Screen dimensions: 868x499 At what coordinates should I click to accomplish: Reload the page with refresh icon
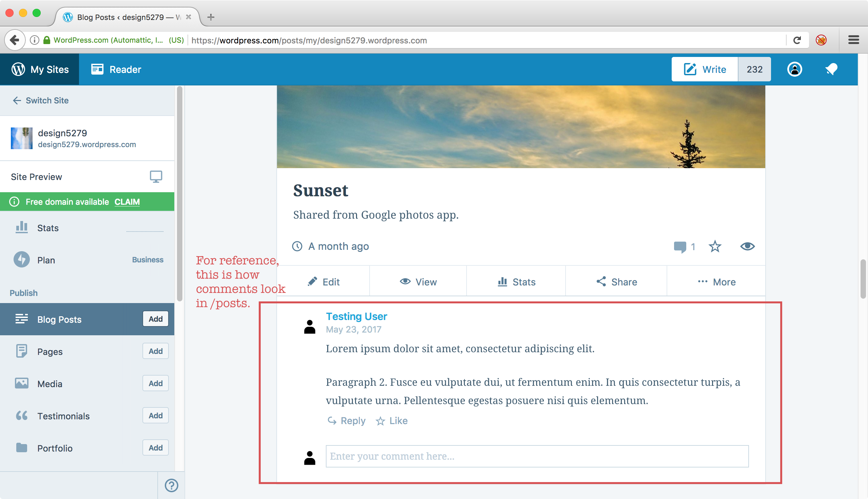[797, 40]
